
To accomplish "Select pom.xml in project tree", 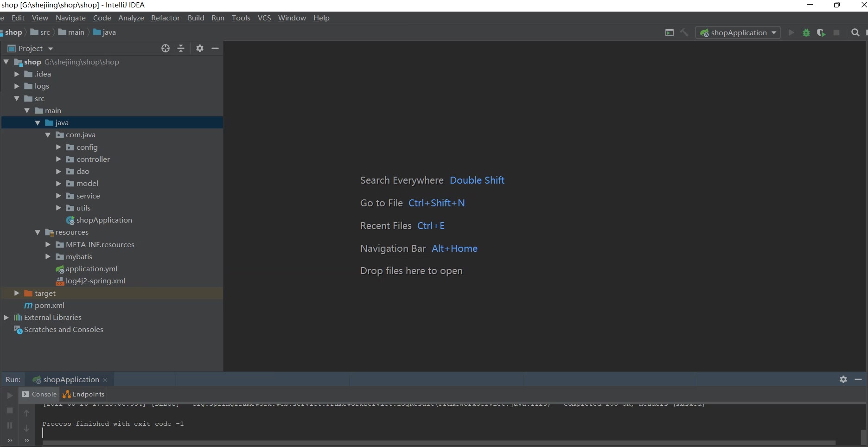I will [x=49, y=305].
